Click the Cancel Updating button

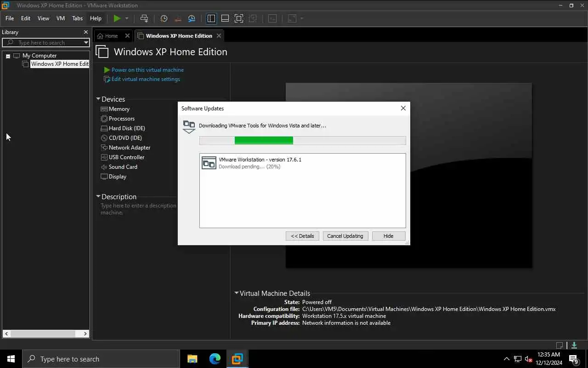pyautogui.click(x=345, y=236)
